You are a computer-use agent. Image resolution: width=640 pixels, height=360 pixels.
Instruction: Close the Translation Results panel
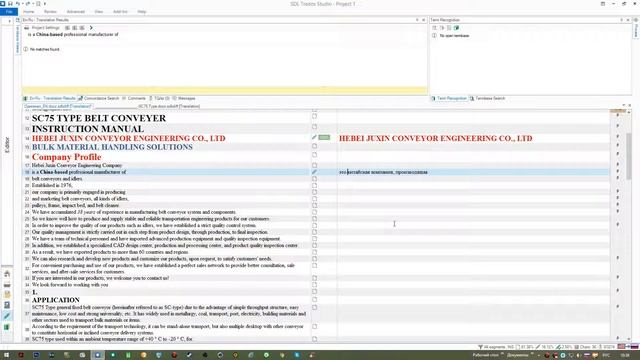point(424,20)
